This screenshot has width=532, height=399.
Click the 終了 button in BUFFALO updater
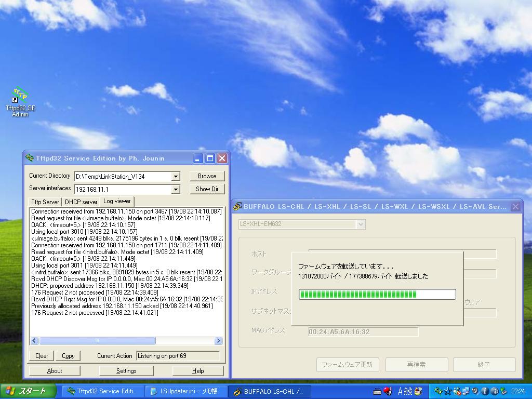pyautogui.click(x=484, y=365)
